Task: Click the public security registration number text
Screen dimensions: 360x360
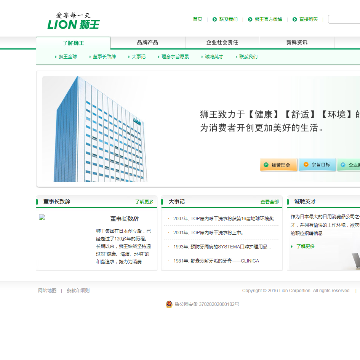Action: coord(207,304)
